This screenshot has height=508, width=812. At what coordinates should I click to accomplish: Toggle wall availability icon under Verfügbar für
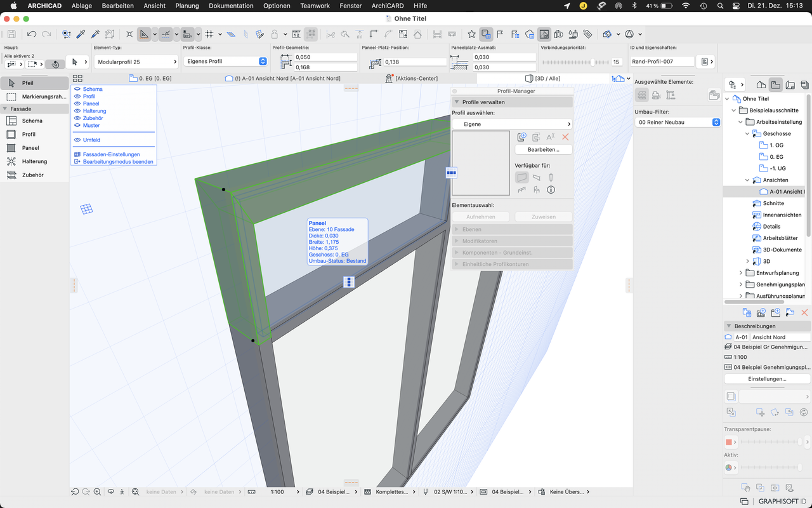(521, 178)
